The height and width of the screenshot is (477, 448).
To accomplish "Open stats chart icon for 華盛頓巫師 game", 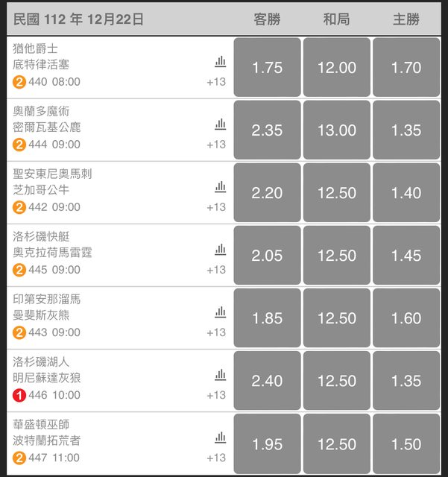I will [x=221, y=437].
